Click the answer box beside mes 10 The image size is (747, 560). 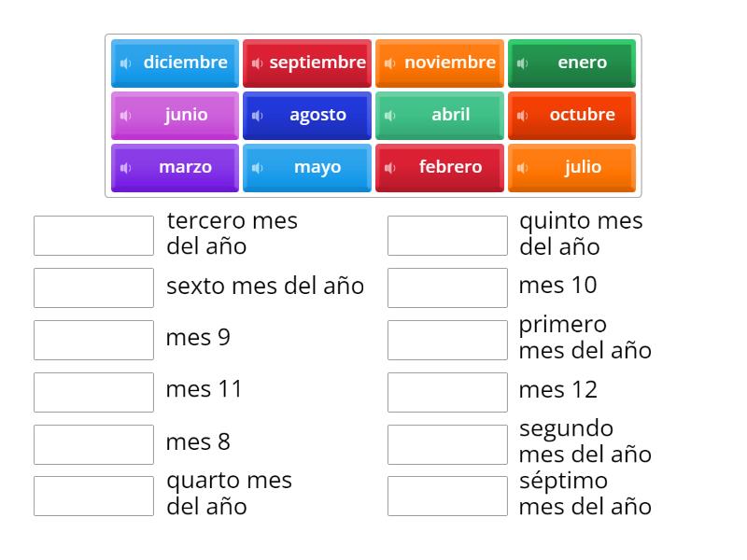pyautogui.click(x=447, y=287)
